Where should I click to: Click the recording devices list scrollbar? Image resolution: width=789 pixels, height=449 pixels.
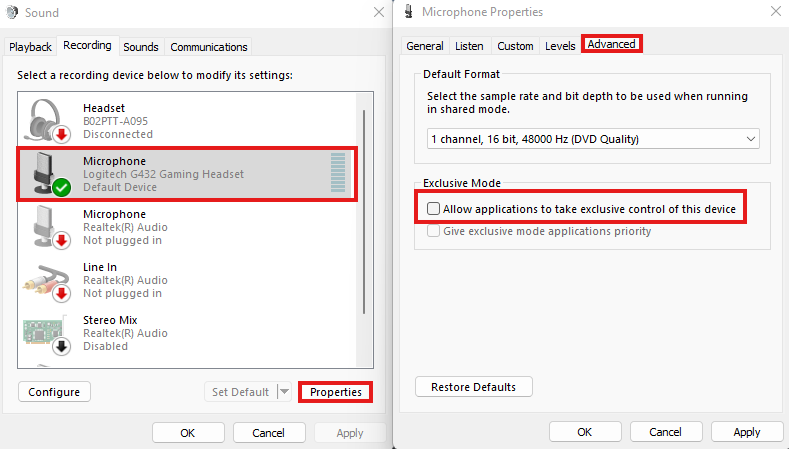point(364,211)
